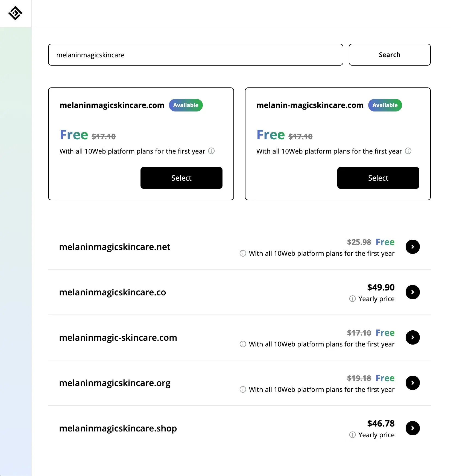Open melaninmagic-skincare.com with arrow button
Image resolution: width=451 pixels, height=476 pixels.
tap(412, 337)
